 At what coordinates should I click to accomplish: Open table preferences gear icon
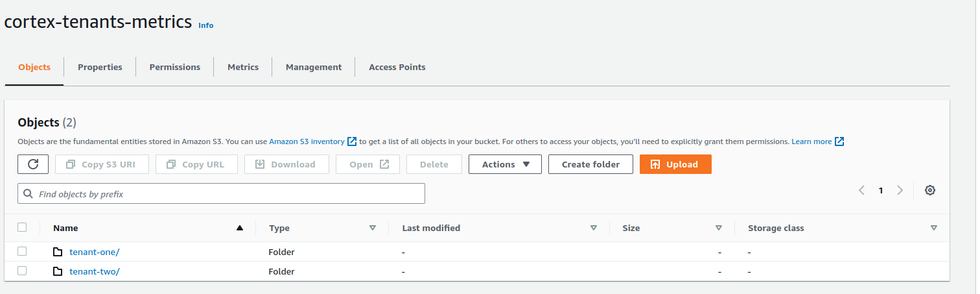(x=930, y=190)
